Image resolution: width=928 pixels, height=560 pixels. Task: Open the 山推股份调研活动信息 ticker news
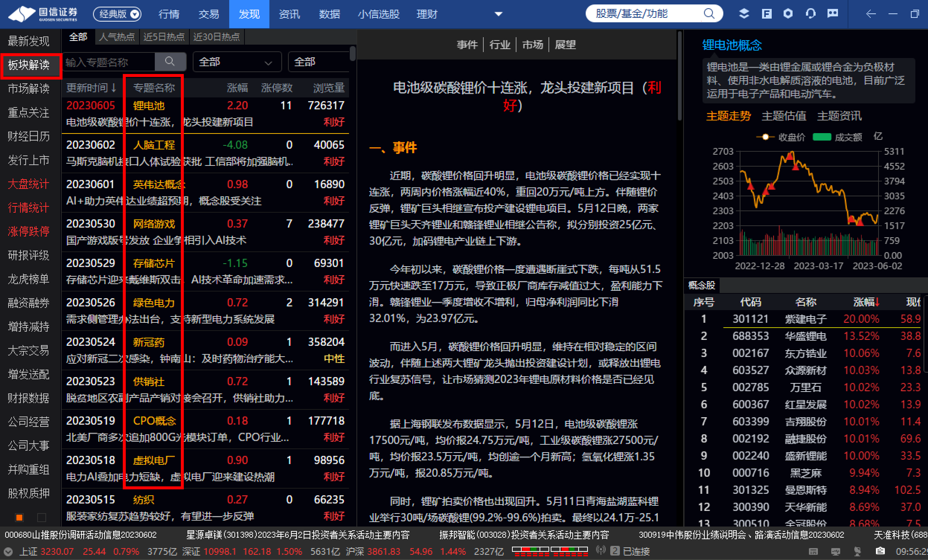pyautogui.click(x=81, y=535)
